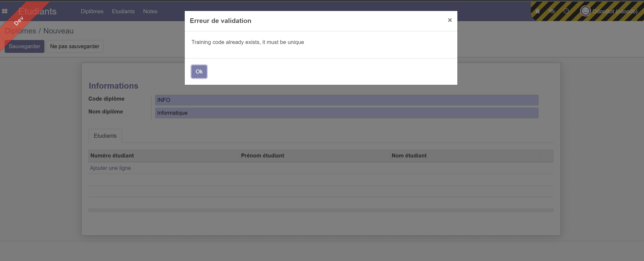Open the Notes menu
Viewport: 644px width, 261px height.
click(150, 11)
